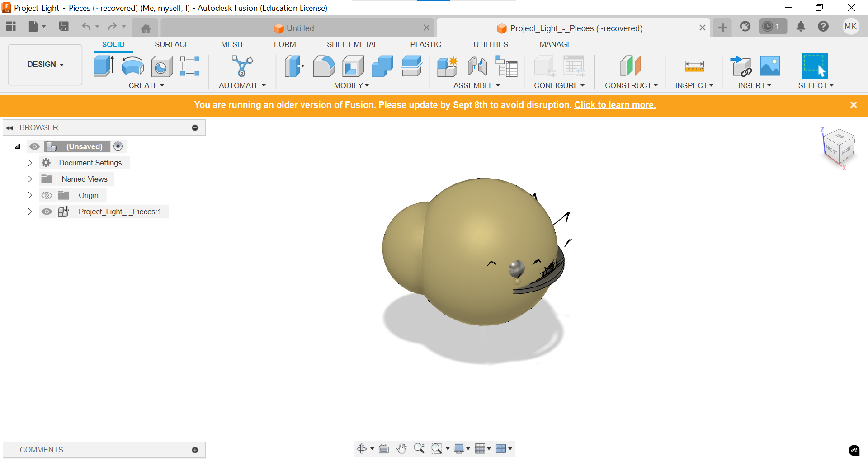Viewport: 868px width, 461px height.
Task: Open the DESIGN workspace dropdown
Action: click(45, 64)
